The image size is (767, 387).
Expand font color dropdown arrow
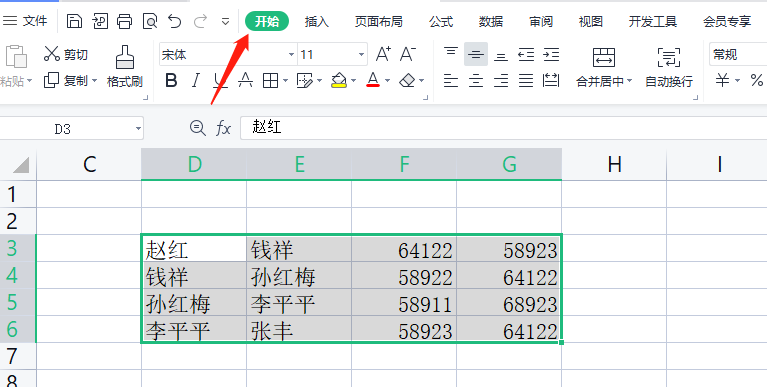pos(387,81)
